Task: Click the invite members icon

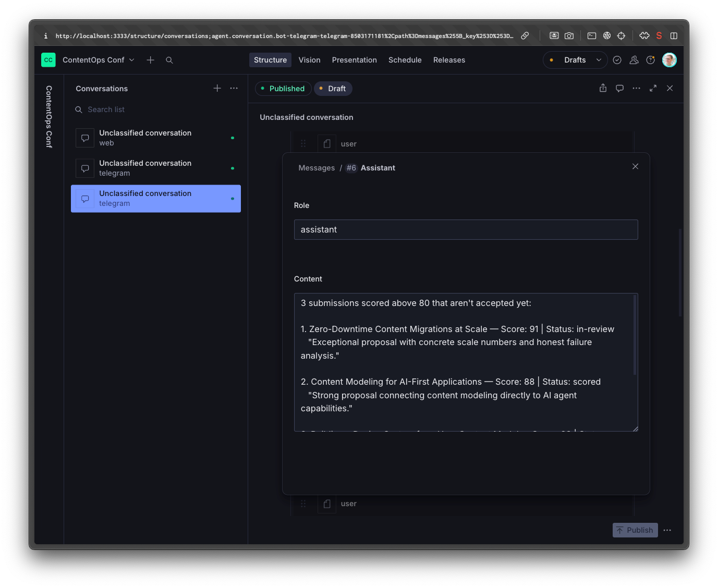Action: (634, 60)
